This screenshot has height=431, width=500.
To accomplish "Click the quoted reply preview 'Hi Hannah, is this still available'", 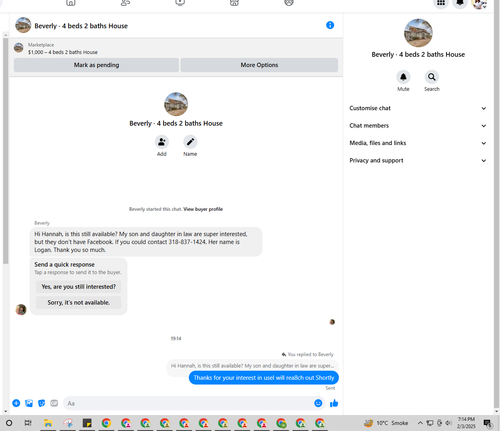I will [x=252, y=366].
